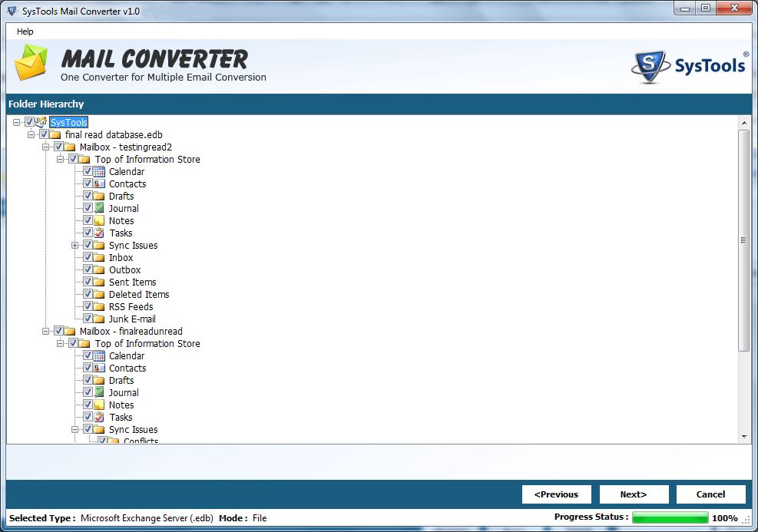Uncheck the SysTools root checkbox
The image size is (758, 532).
(x=29, y=122)
